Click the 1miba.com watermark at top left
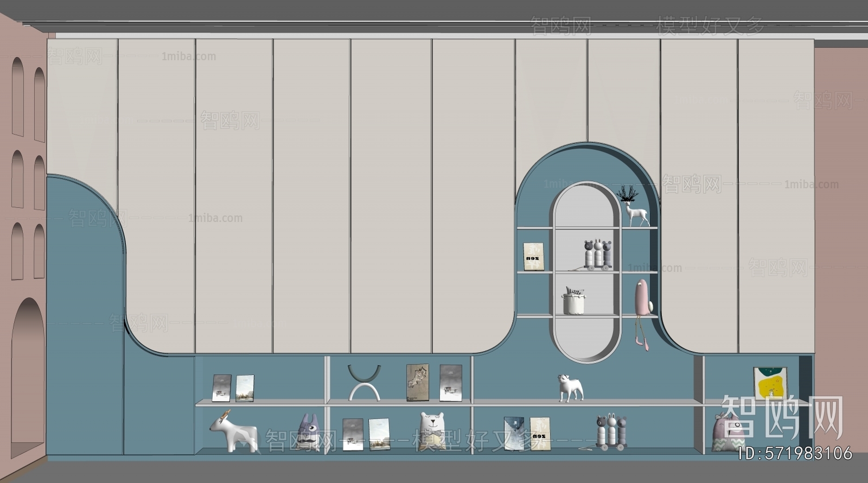 click(x=188, y=56)
